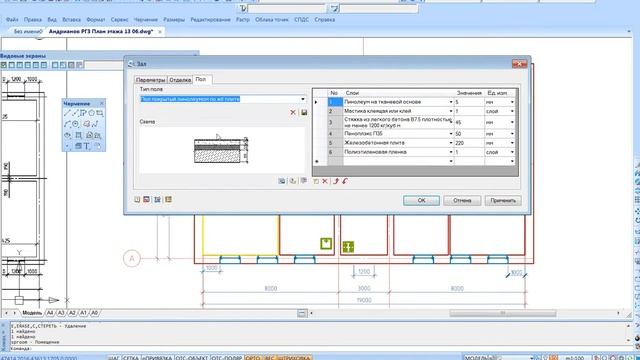This screenshot has height=360, width=640.
Task: Switch to the Отделка tab
Action: (180, 80)
